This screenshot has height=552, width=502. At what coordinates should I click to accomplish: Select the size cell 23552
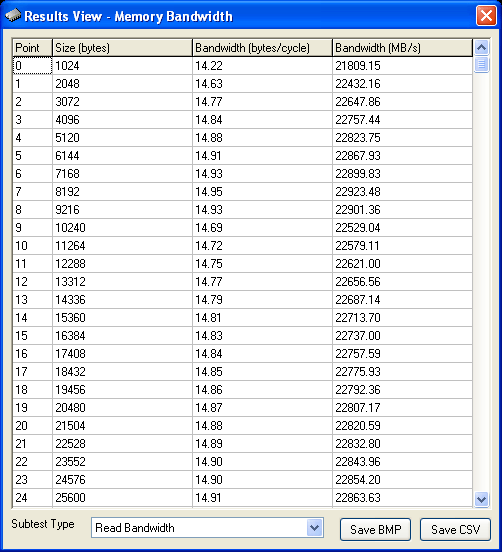click(122, 462)
